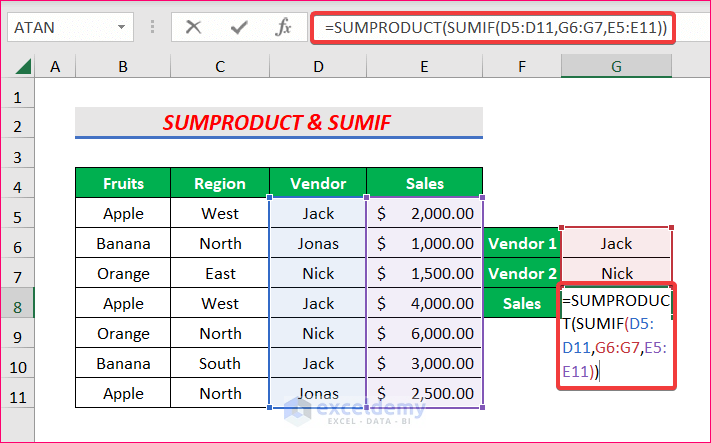Screen dimensions: 711x443
Task: Confirm the formula with the checkmark icon
Action: coord(239,27)
